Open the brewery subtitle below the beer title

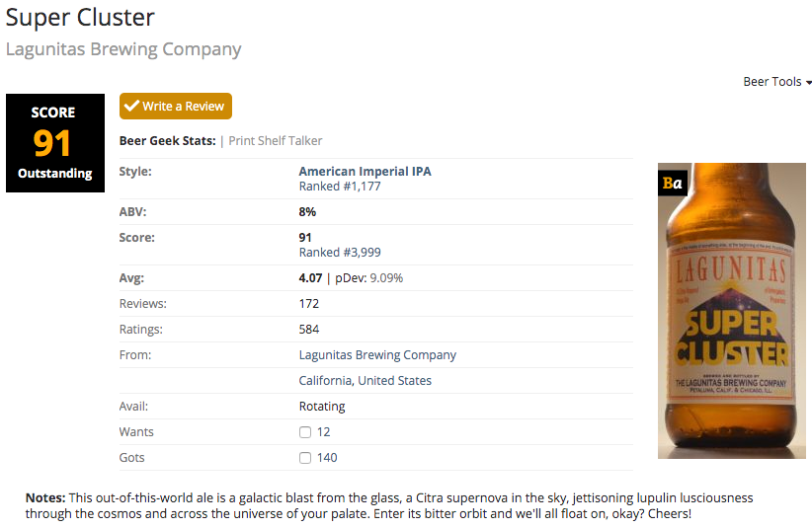[123, 49]
